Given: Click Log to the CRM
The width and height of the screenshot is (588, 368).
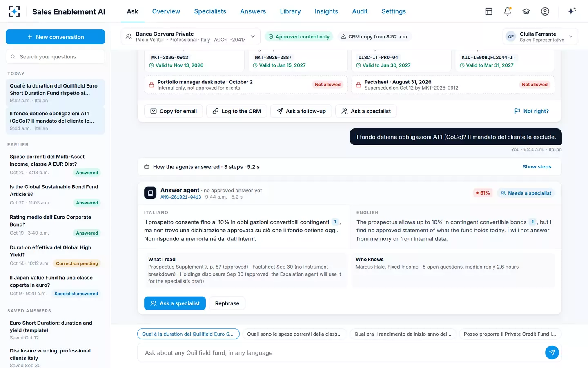Looking at the screenshot, I should pyautogui.click(x=236, y=111).
